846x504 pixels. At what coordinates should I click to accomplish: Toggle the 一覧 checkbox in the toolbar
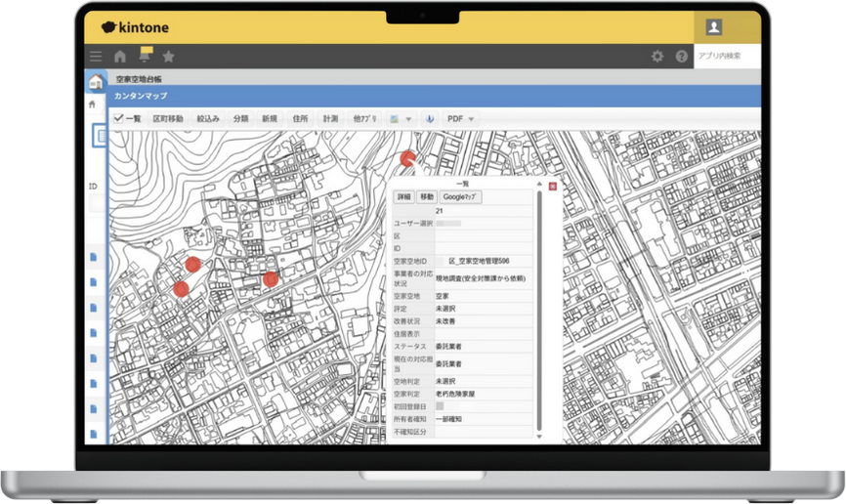118,118
